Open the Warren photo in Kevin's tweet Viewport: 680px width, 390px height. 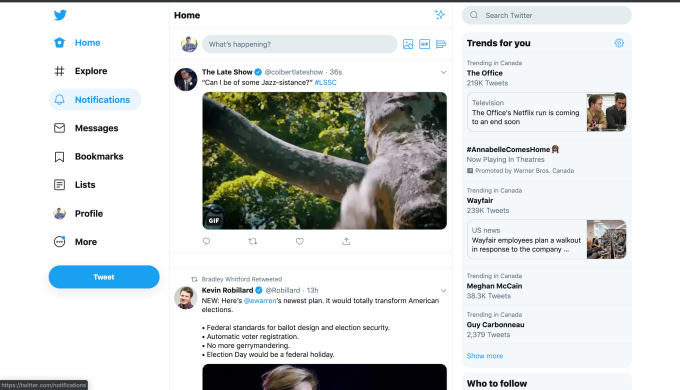tap(324, 377)
